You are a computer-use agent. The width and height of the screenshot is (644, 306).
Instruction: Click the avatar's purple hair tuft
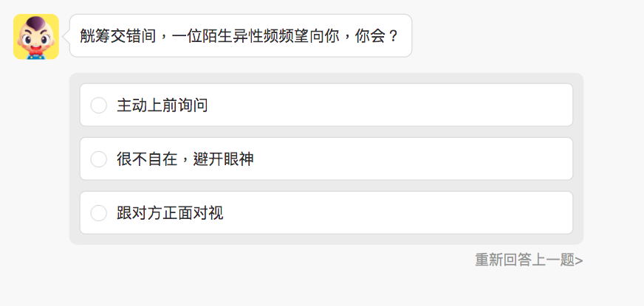coord(35,21)
